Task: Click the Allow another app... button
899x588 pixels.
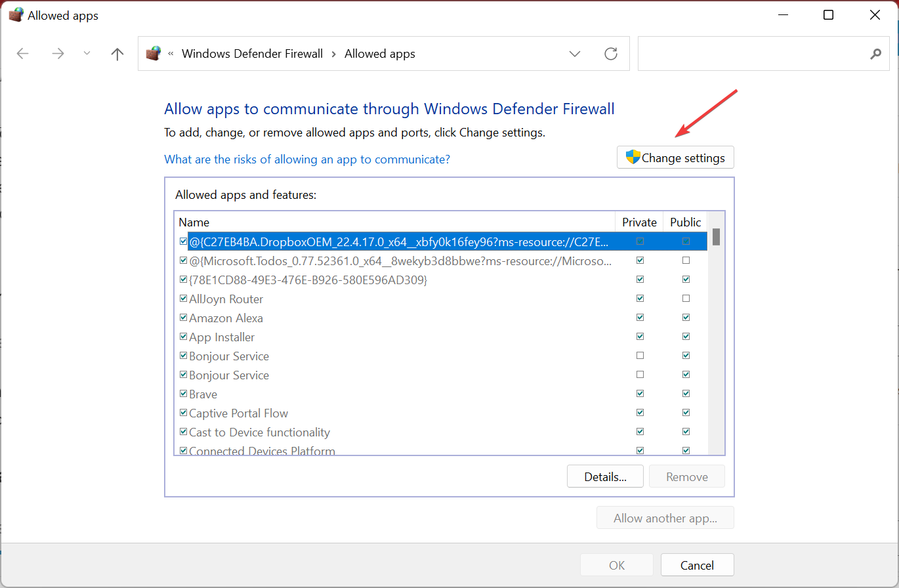Action: (x=665, y=518)
